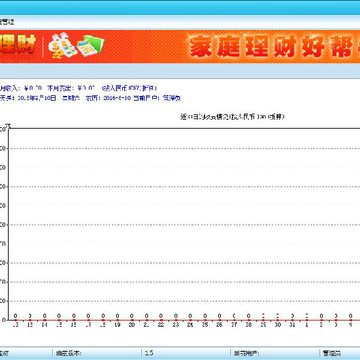The height and width of the screenshot is (360, 360).
Task: Select the data point for day 26
Action: (219, 320)
